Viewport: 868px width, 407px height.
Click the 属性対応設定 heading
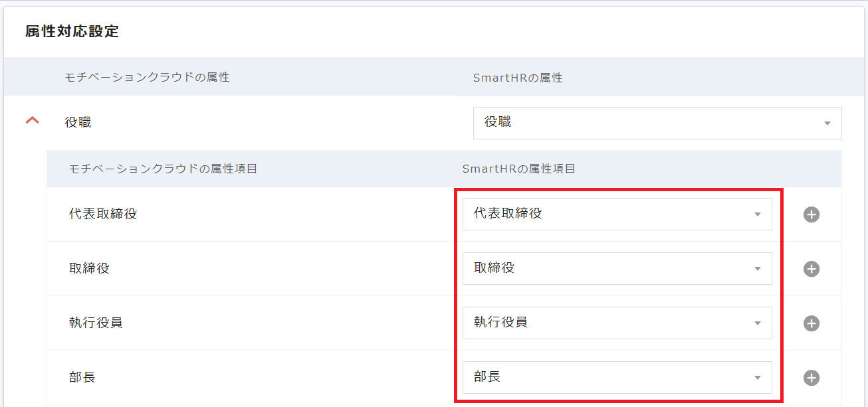tap(72, 31)
